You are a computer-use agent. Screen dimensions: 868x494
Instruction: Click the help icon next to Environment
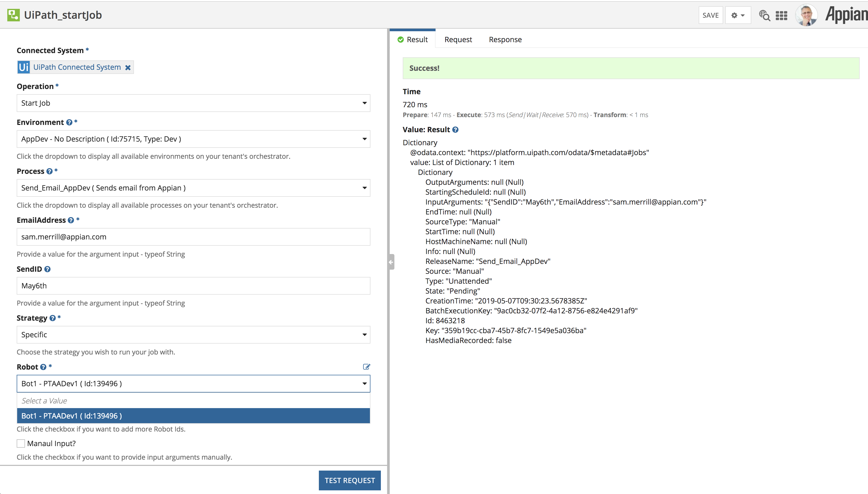click(69, 123)
